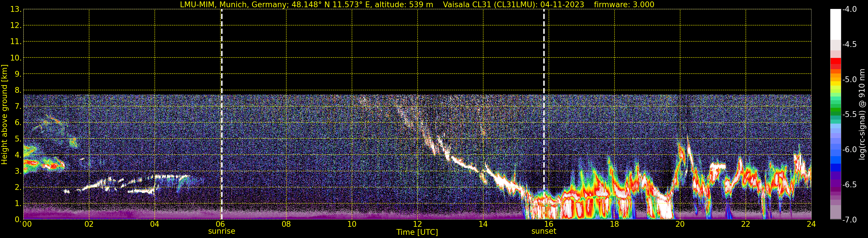
Task: Click the colorbar tick label -6.0
Action: (x=849, y=150)
